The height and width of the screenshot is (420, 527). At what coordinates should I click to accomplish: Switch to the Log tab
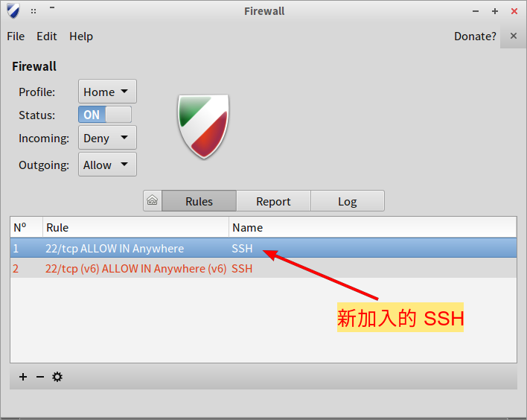348,201
